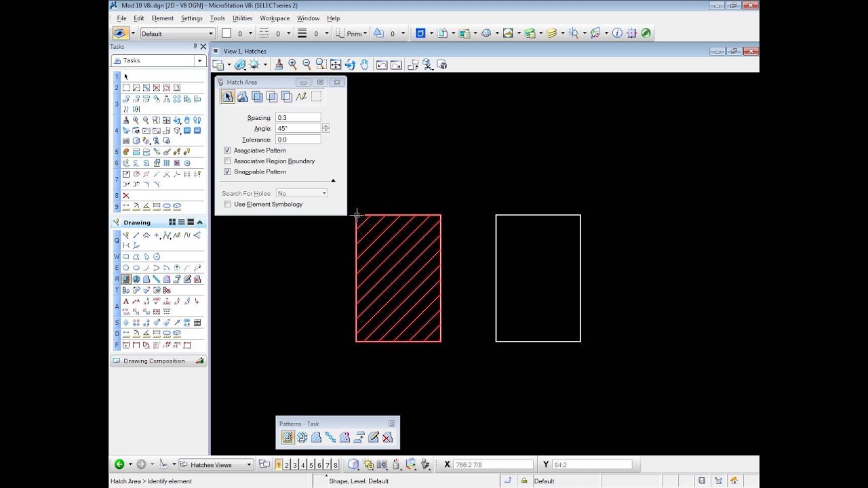Collapse the Drawing task group chevron

199,222
